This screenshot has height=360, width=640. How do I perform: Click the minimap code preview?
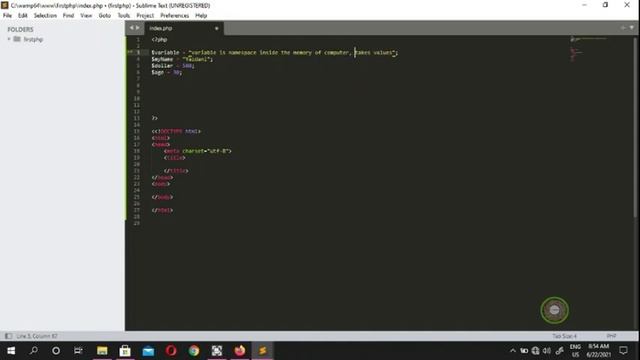coord(588,48)
